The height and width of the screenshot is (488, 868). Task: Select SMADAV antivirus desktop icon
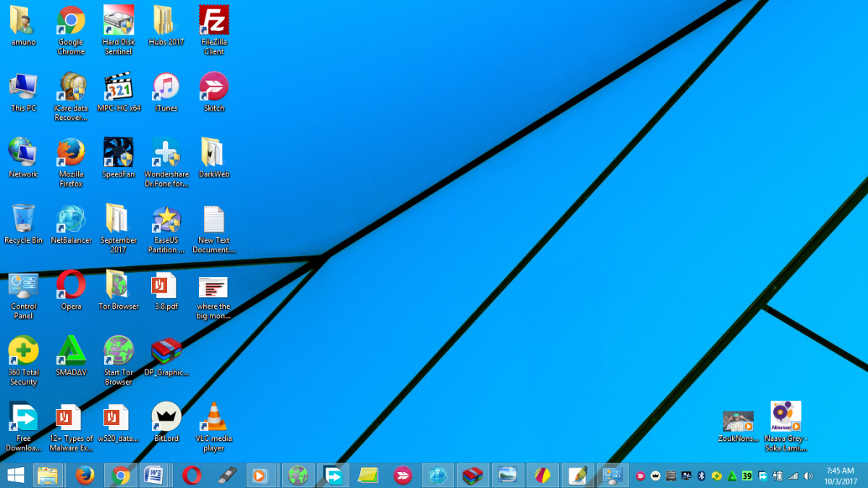click(71, 351)
